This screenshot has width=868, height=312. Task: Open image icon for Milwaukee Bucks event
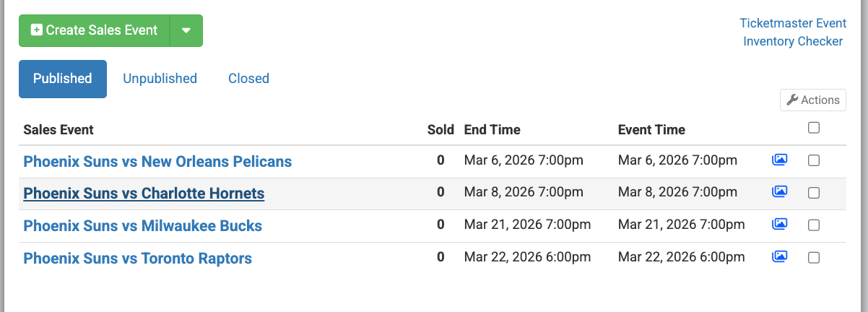[779, 225]
